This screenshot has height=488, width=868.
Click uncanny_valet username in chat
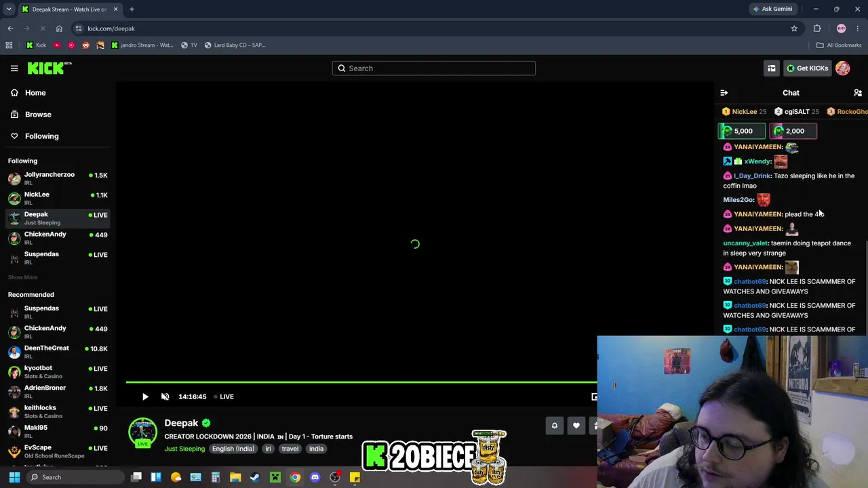point(745,243)
